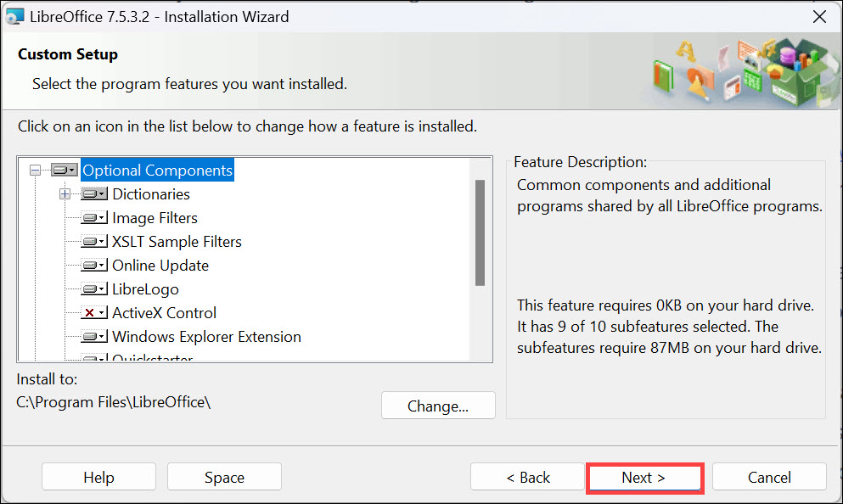Open the Change dialog for install location

click(438, 405)
